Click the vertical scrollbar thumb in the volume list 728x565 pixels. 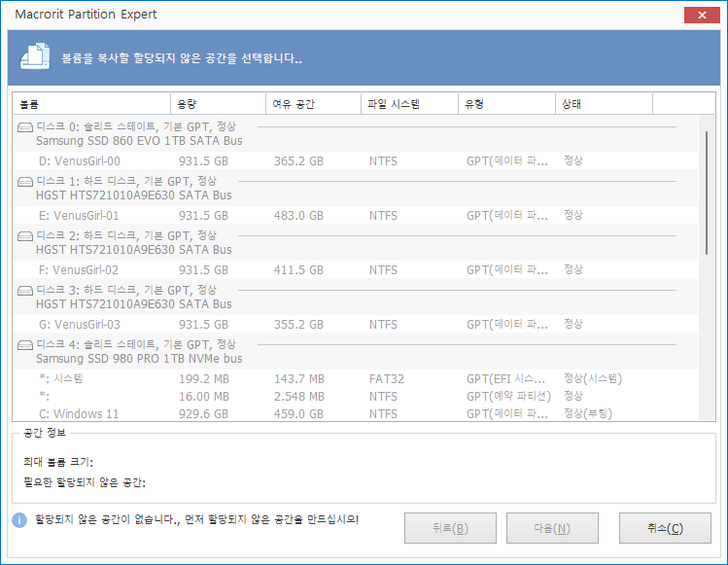click(x=707, y=193)
